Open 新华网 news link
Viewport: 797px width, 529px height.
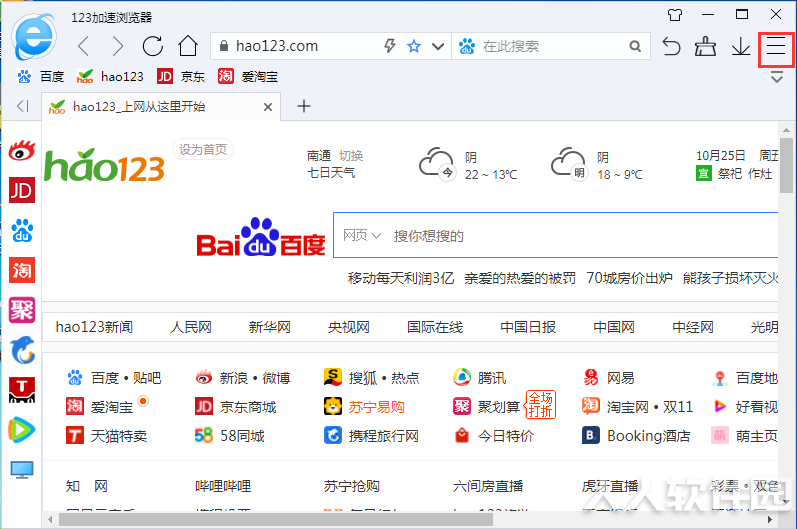269,327
